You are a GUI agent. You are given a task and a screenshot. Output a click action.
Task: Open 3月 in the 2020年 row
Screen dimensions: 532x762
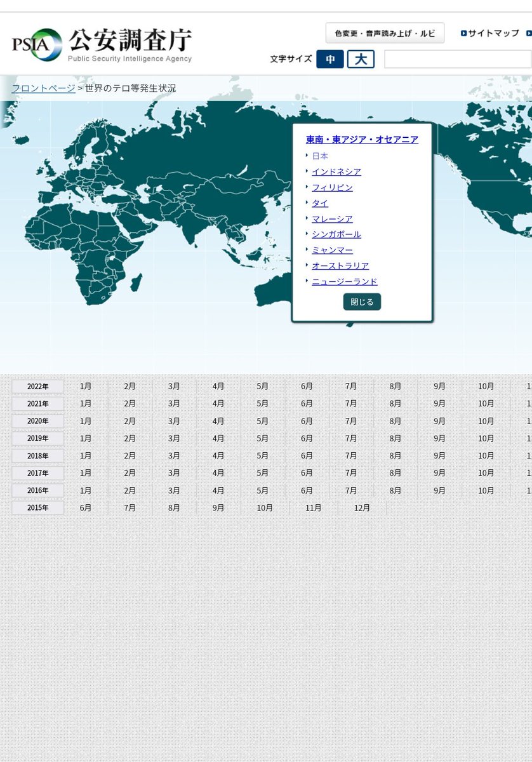[x=175, y=421]
